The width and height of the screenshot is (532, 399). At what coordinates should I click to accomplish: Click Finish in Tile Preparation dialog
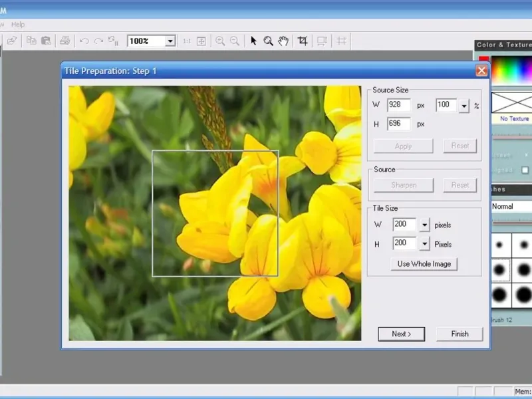click(460, 334)
